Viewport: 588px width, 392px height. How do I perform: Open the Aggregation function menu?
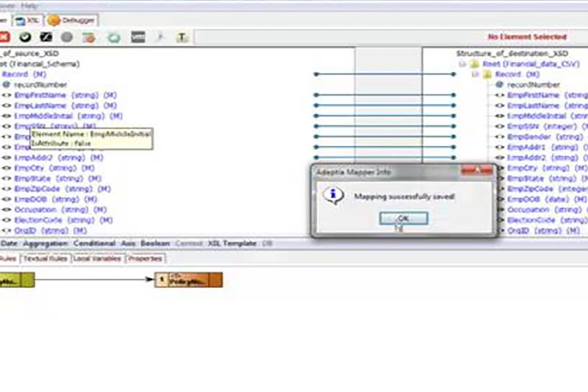45,243
